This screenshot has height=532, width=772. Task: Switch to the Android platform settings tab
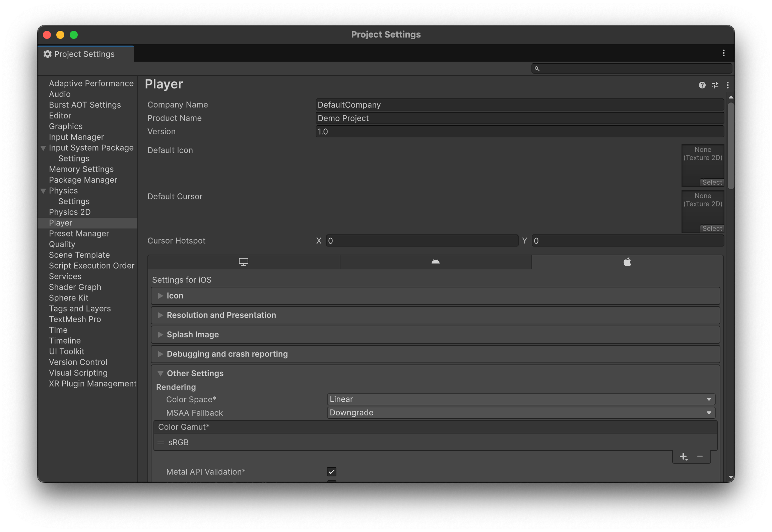tap(435, 262)
